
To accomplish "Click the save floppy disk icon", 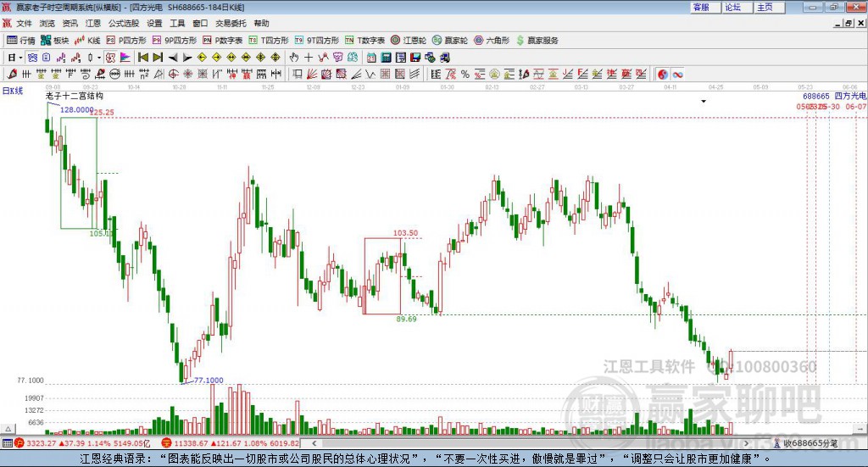I will pyautogui.click(x=415, y=58).
